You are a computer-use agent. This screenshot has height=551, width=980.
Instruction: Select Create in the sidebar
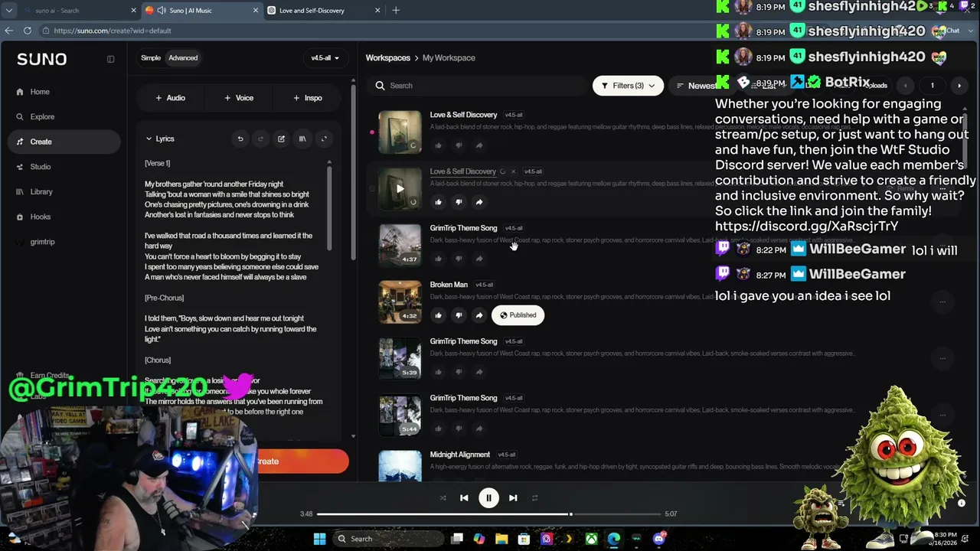(x=64, y=142)
